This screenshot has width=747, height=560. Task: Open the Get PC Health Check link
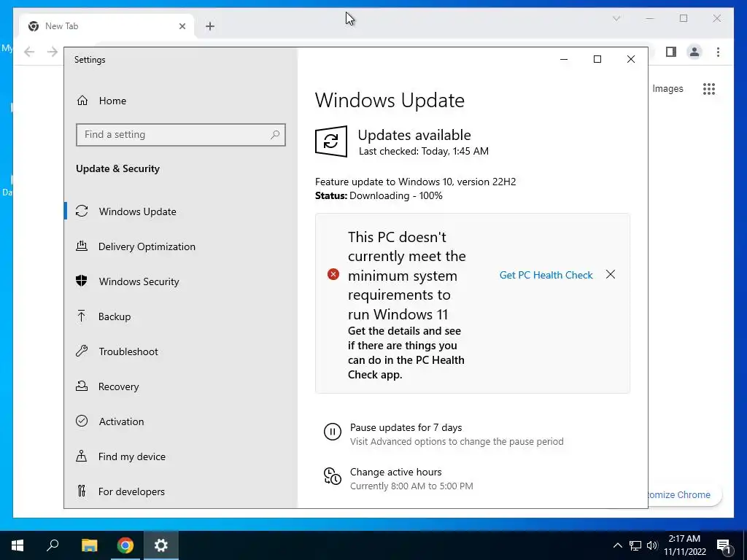coord(546,275)
